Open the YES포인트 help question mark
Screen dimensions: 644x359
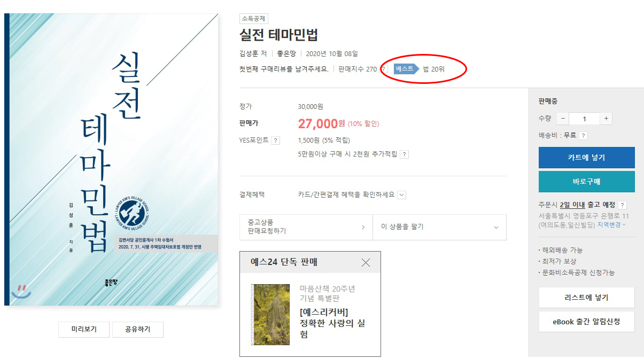(275, 141)
